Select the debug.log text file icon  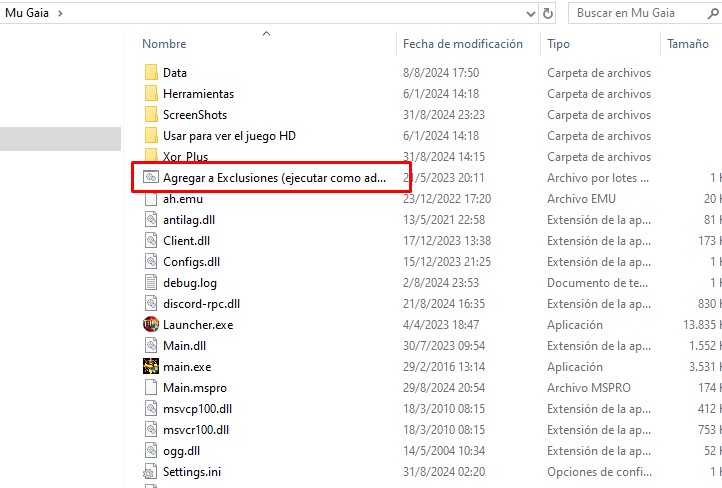(x=151, y=283)
